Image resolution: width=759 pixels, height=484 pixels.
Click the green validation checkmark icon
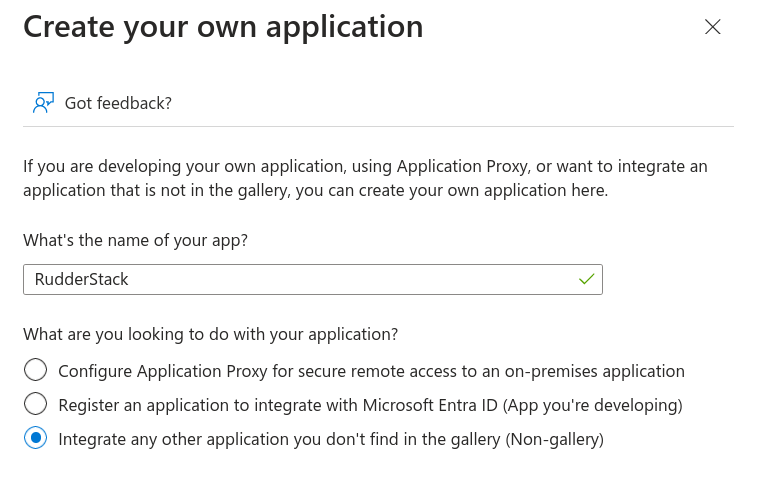pos(586,279)
